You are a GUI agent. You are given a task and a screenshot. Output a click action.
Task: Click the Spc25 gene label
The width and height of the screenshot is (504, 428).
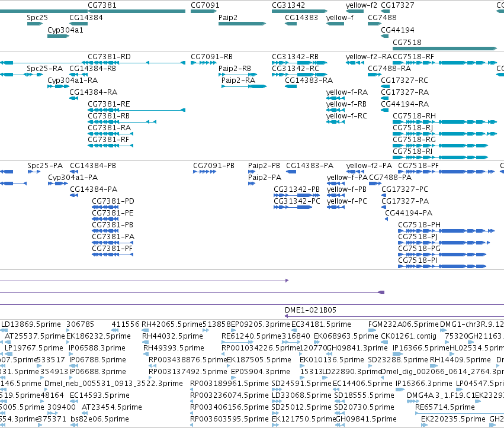pyautogui.click(x=37, y=17)
